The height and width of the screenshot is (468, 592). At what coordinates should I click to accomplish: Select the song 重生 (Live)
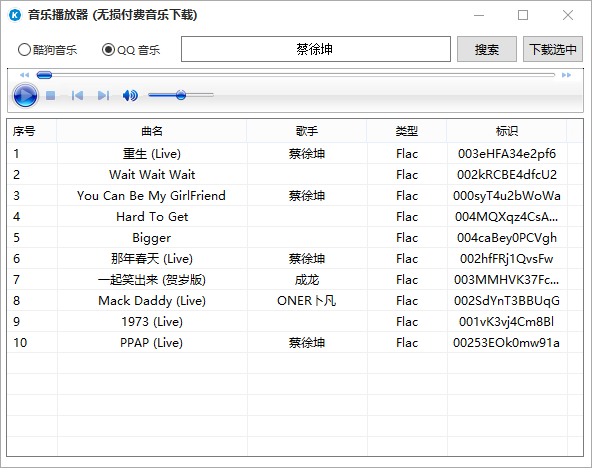[152, 154]
